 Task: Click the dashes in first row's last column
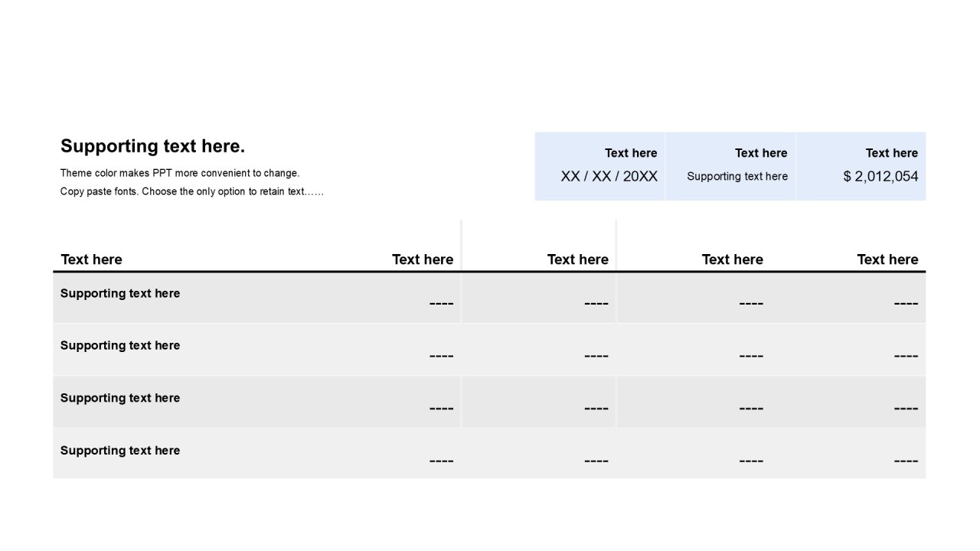click(x=905, y=304)
